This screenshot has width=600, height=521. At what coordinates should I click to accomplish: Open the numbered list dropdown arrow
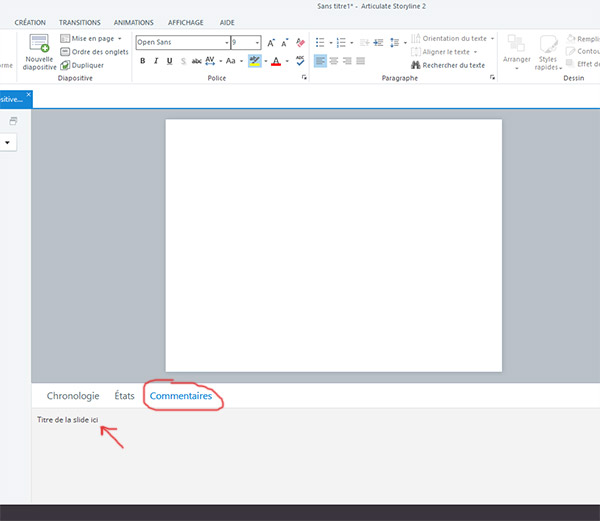pos(352,43)
